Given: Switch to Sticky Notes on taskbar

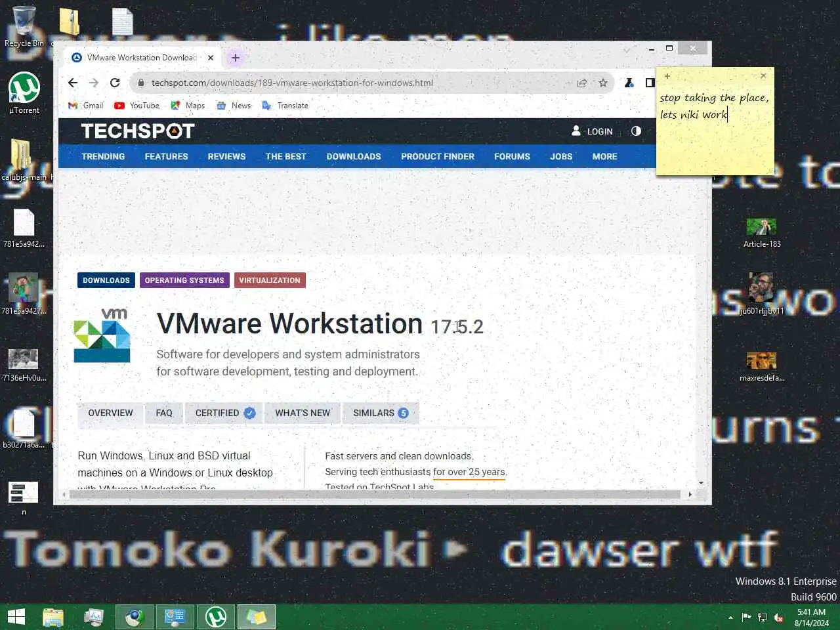Looking at the screenshot, I should tap(257, 617).
